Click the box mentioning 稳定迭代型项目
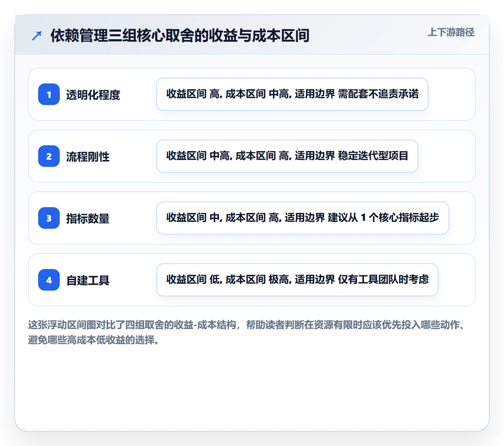Image resolution: width=504 pixels, height=446 pixels. [287, 156]
